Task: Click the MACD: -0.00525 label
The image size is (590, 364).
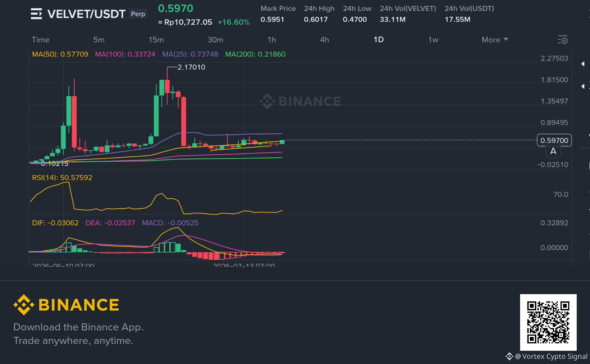Action: tap(170, 223)
